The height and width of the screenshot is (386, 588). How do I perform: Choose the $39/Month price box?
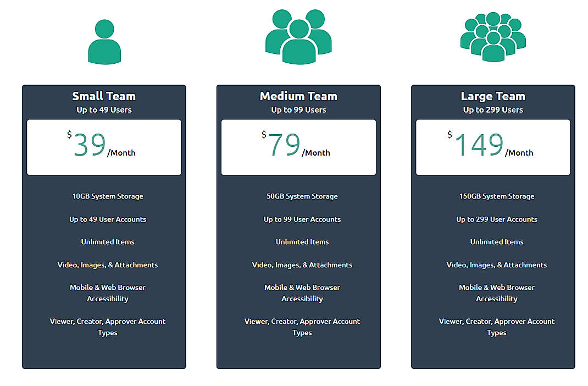click(x=104, y=147)
